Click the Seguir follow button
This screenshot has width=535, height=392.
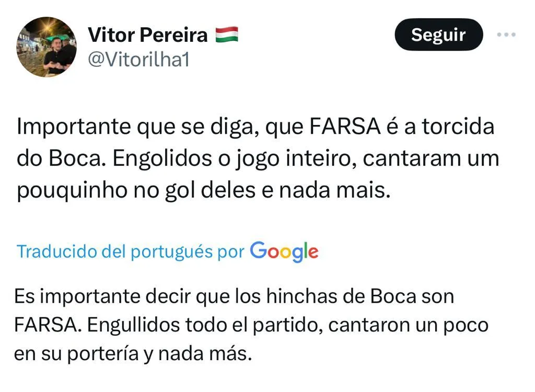click(438, 35)
